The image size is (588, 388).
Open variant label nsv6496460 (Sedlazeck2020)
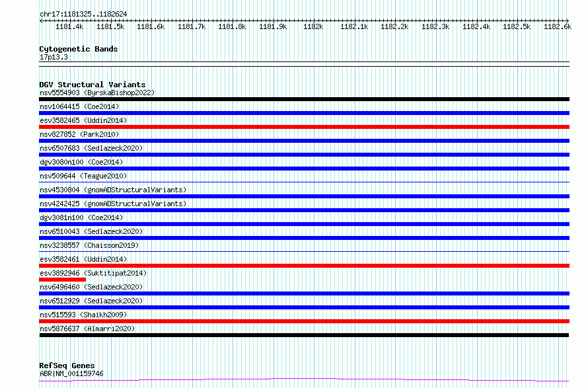pos(91,287)
